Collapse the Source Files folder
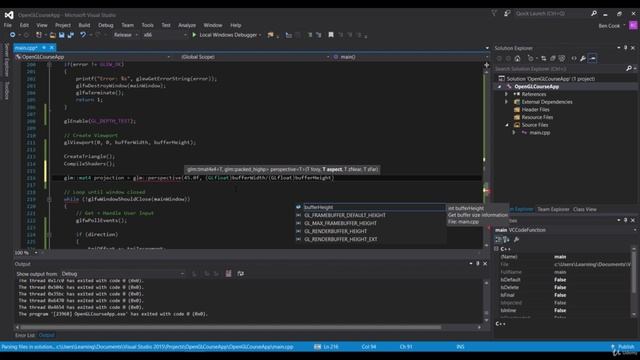The height and width of the screenshot is (360, 640). click(507, 125)
